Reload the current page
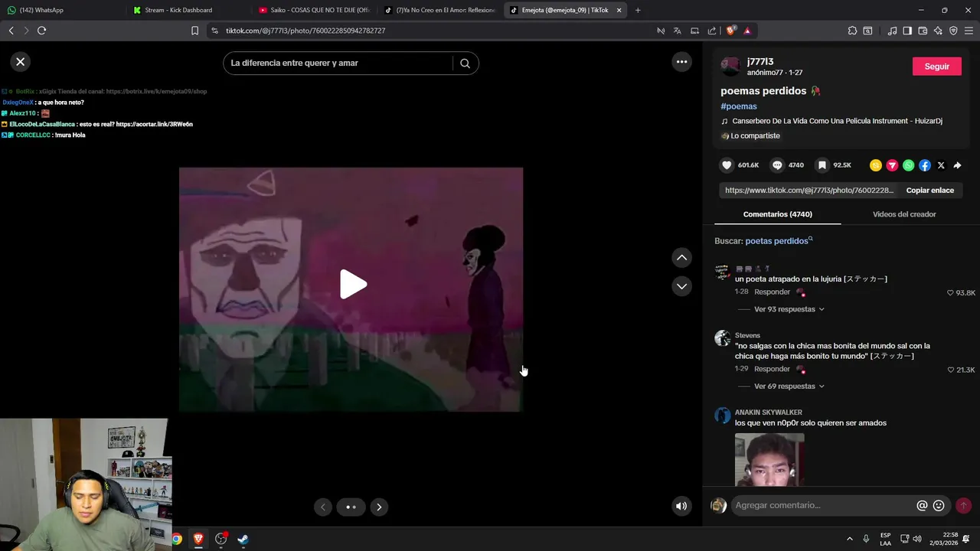980x551 pixels. pyautogui.click(x=41, y=31)
